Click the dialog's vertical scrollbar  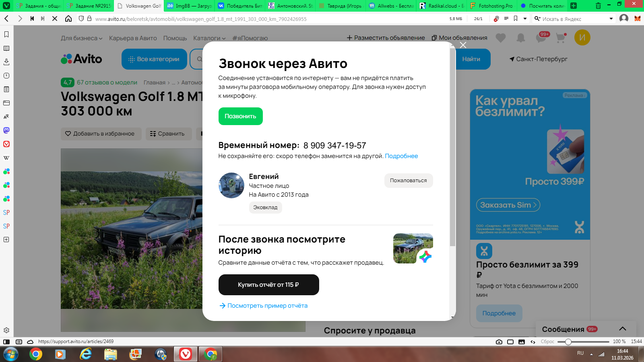click(x=452, y=148)
